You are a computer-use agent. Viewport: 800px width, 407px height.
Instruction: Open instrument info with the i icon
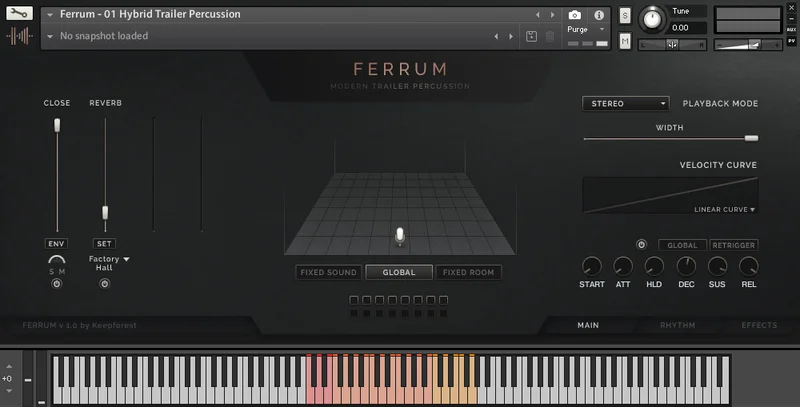coord(599,15)
